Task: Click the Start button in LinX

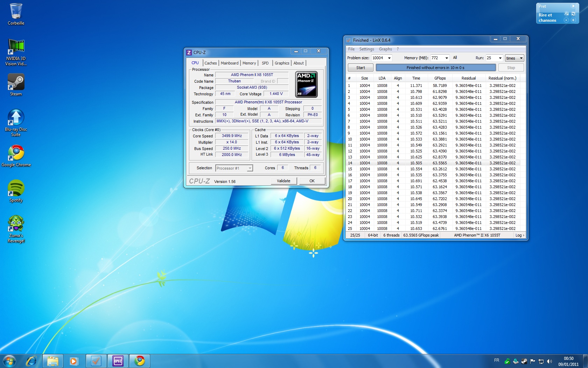Action: (x=360, y=68)
